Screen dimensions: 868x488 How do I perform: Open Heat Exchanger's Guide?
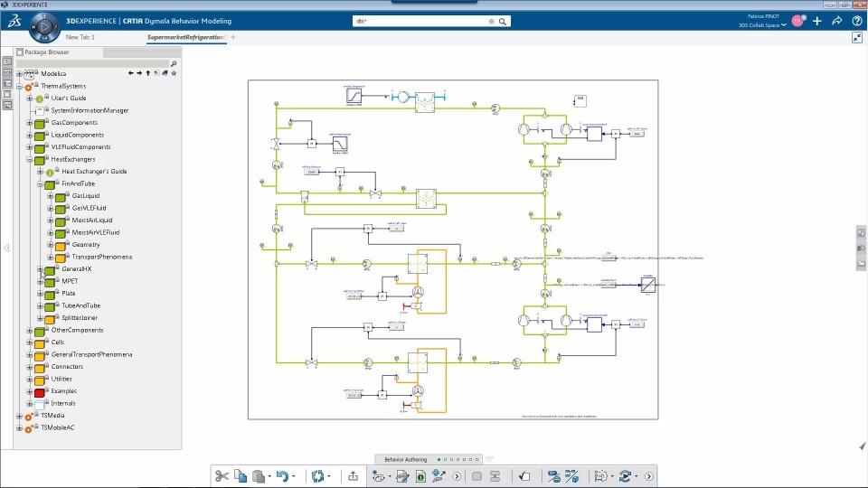pyautogui.click(x=94, y=172)
